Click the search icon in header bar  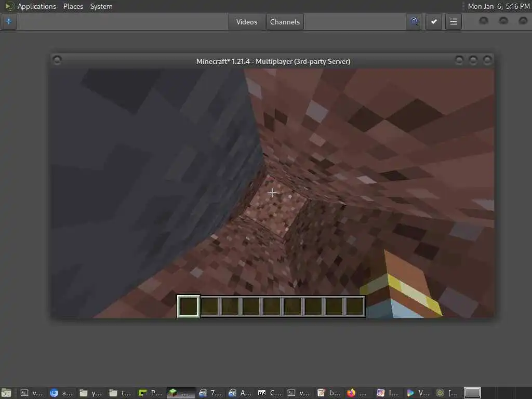(x=414, y=22)
